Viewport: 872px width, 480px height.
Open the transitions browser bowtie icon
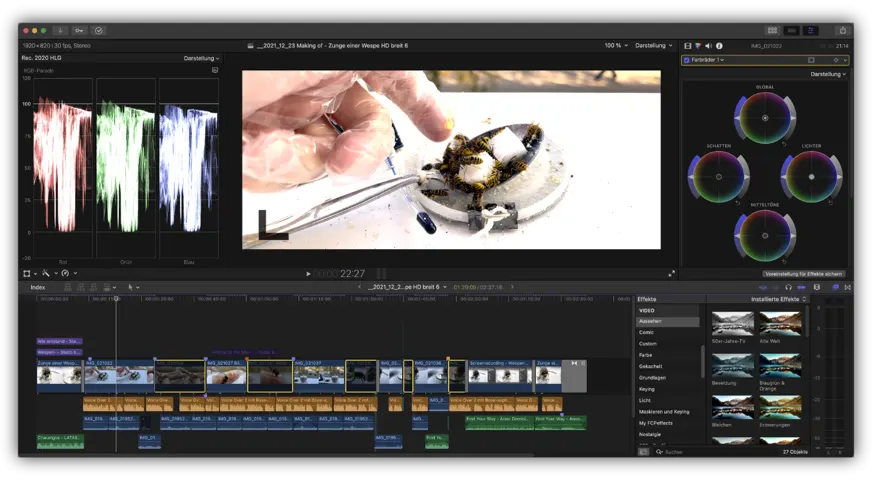tap(848, 288)
